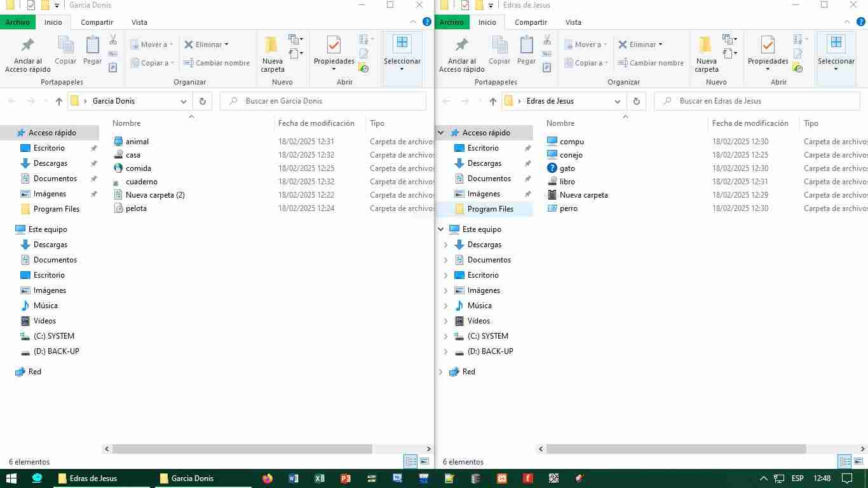Click search box Buscar en Edras de Jesus
Screen dimensions: 868x488
[757, 101]
